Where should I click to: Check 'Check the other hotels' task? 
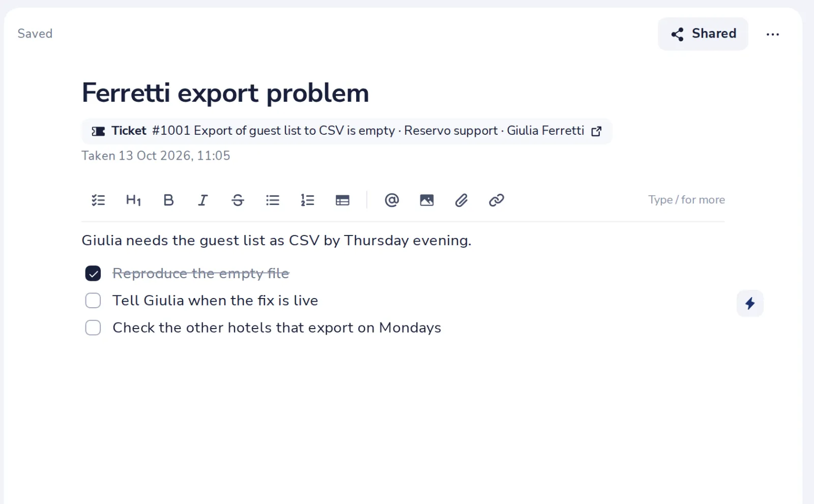93,328
